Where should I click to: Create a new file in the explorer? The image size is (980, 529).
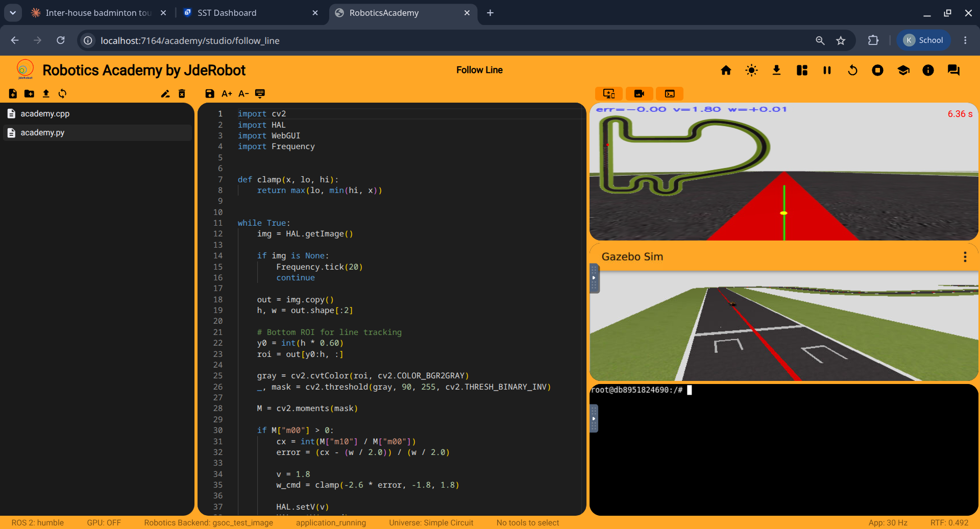click(13, 93)
